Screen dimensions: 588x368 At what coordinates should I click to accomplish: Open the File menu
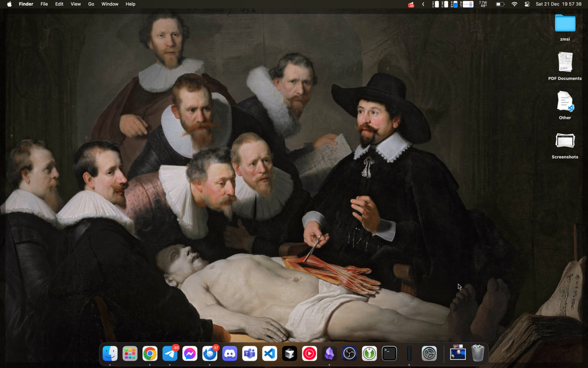pyautogui.click(x=44, y=4)
